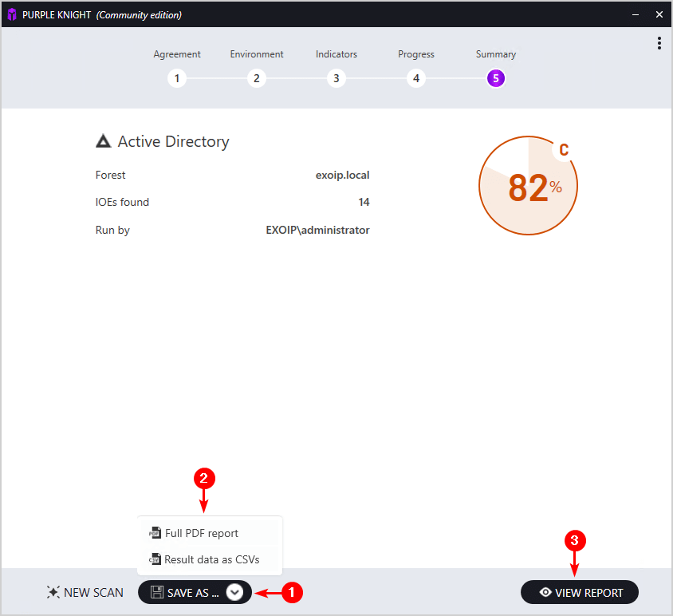The height and width of the screenshot is (616, 673).
Task: Click the 82% score gauge
Action: pos(529,186)
